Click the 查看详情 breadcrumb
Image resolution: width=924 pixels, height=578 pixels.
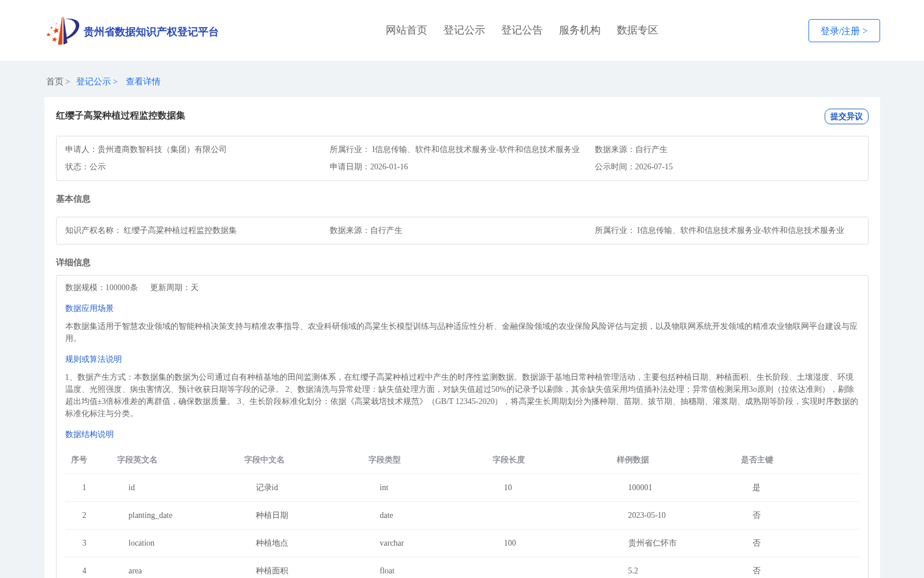click(x=143, y=81)
